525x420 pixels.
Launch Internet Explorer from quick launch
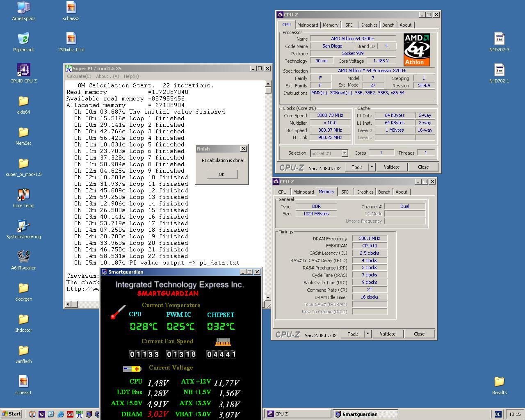click(x=61, y=414)
